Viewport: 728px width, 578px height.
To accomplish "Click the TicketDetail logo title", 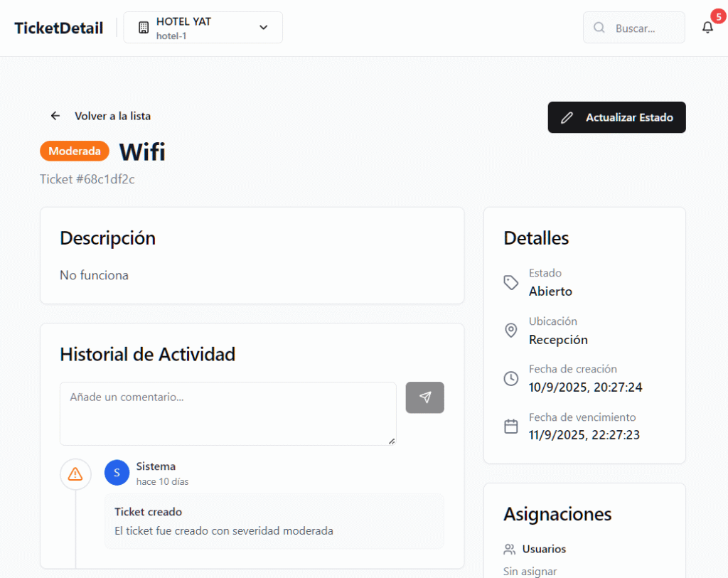I will pyautogui.click(x=59, y=28).
